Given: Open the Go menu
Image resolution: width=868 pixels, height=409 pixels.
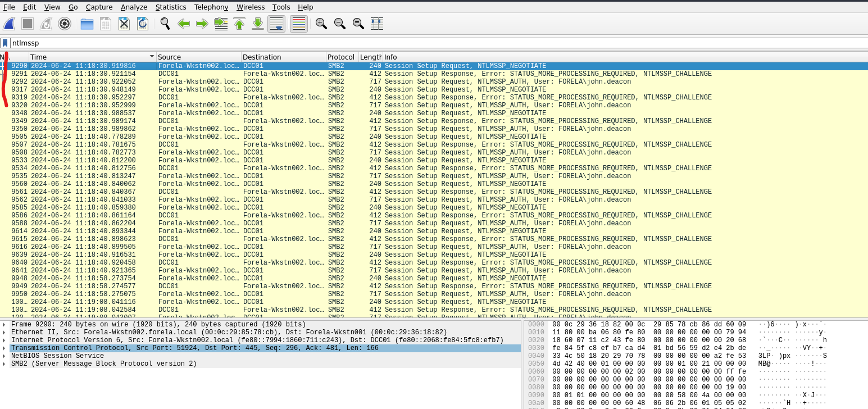Looking at the screenshot, I should (x=73, y=7).
